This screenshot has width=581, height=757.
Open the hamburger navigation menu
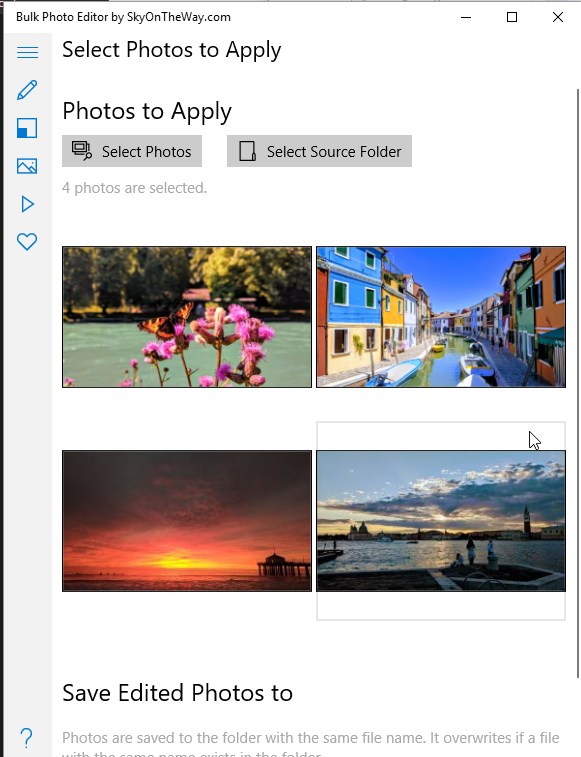click(28, 52)
